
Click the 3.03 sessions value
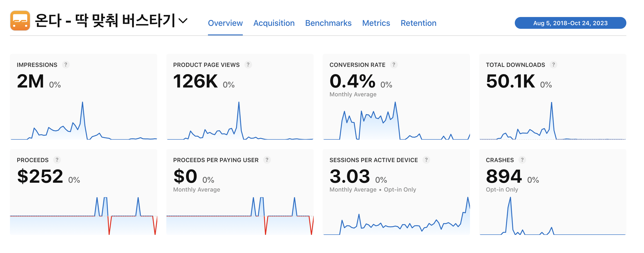[350, 176]
